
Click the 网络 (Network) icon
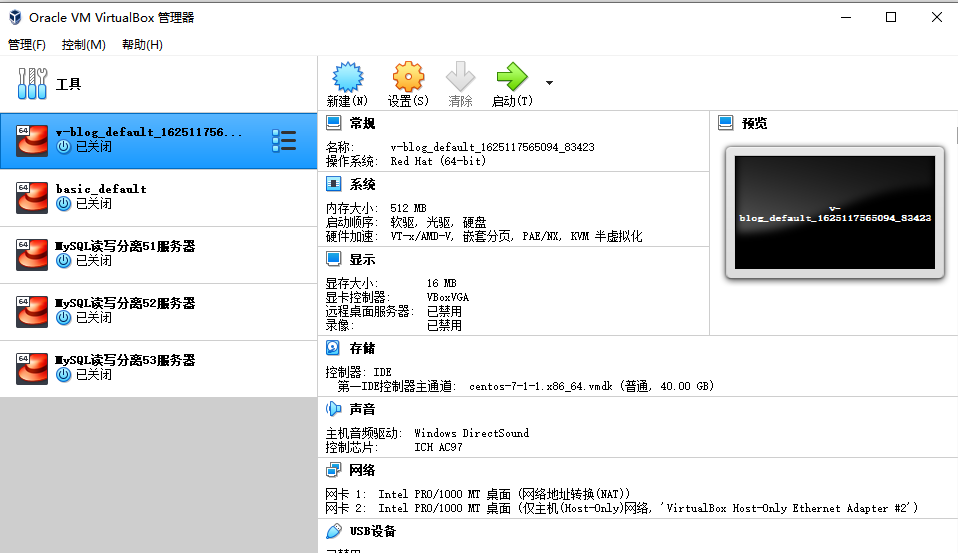point(334,470)
